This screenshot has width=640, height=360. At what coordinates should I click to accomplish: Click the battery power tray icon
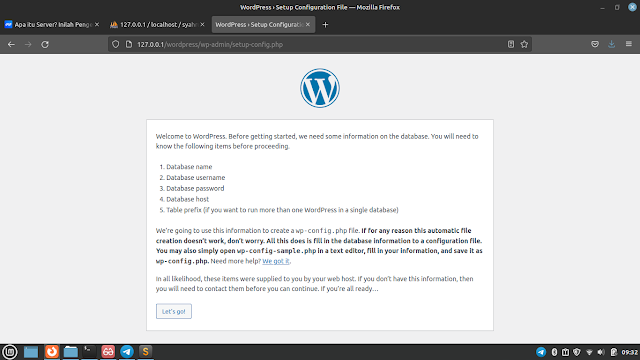pyautogui.click(x=614, y=352)
